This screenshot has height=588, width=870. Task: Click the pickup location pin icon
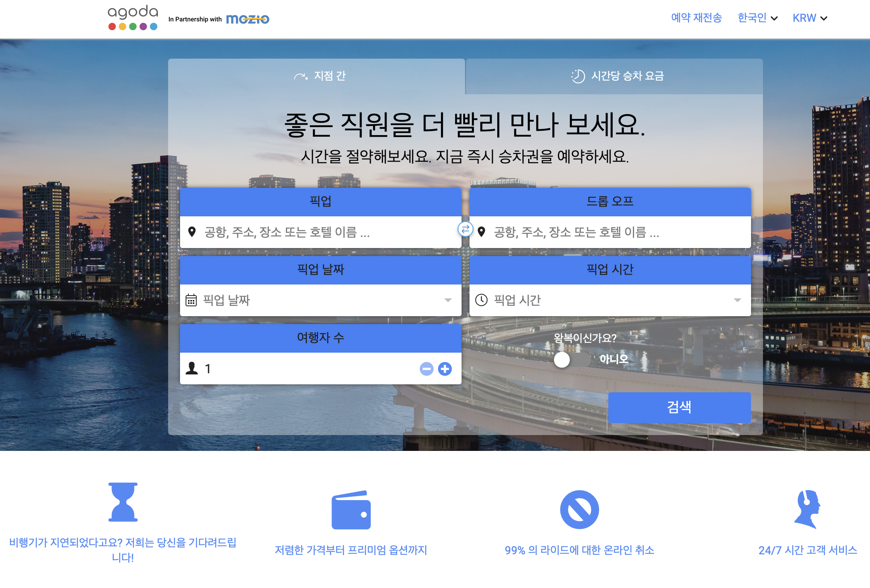click(x=192, y=232)
